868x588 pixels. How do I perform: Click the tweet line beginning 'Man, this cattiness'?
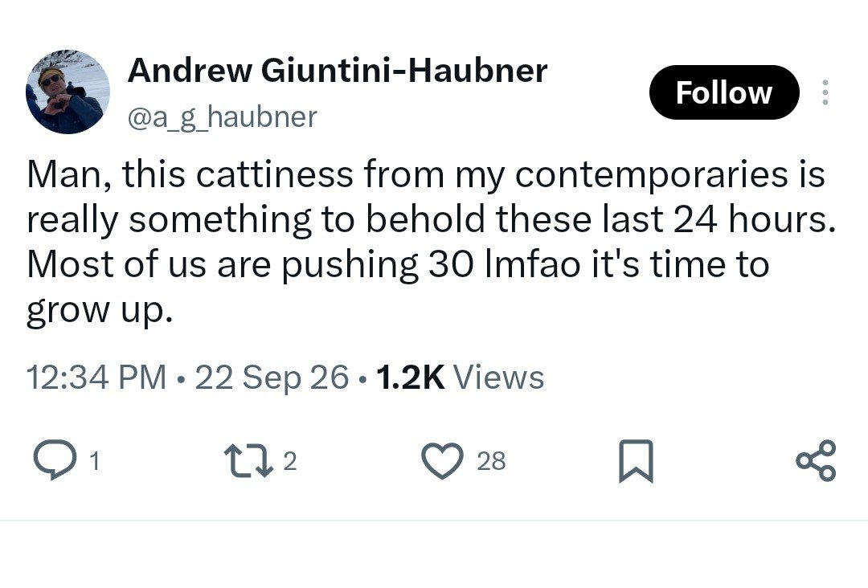pos(426,174)
